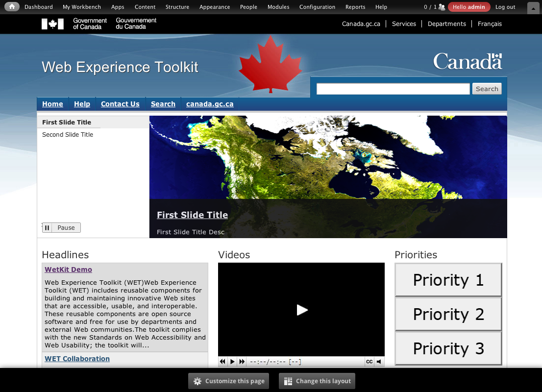
Task: Click Customize this page button
Action: [228, 381]
